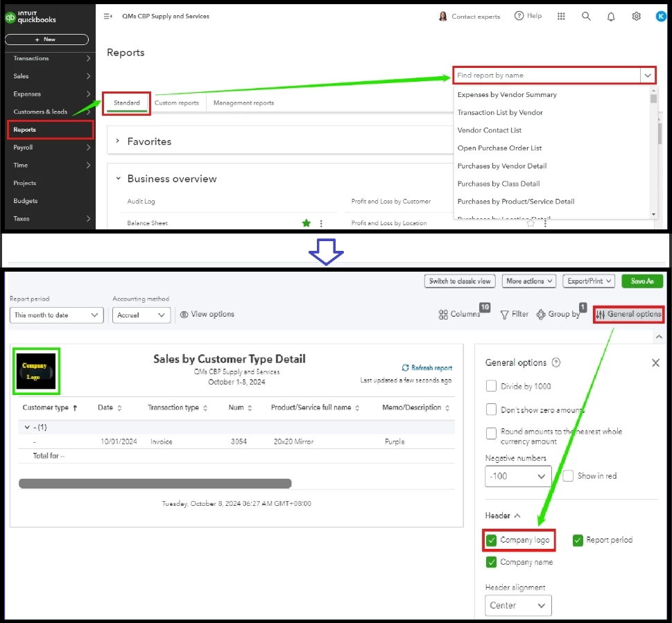Sort the Num column arrows
Image resolution: width=672 pixels, height=623 pixels.
[250, 408]
